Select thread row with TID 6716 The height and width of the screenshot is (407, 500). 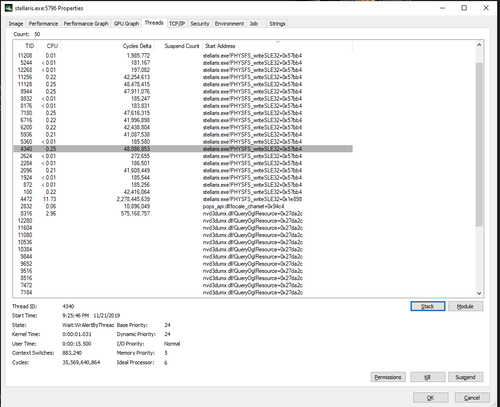click(183, 120)
